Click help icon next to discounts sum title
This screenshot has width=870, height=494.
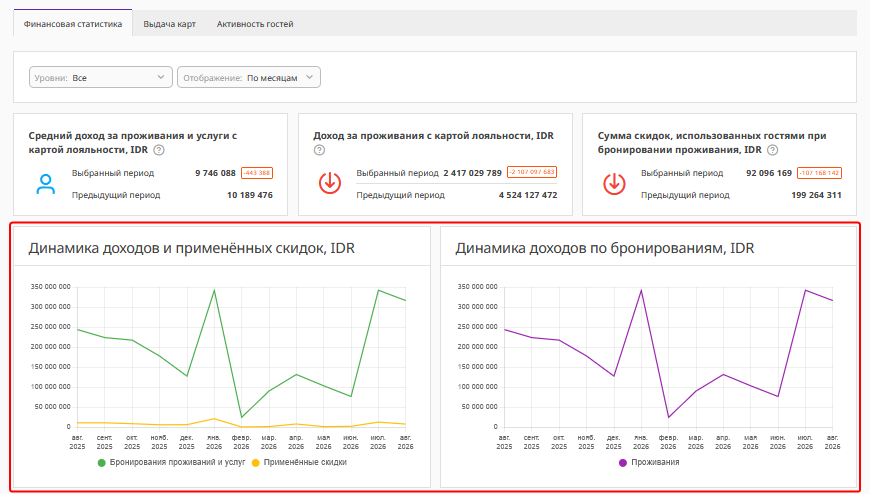tap(772, 150)
